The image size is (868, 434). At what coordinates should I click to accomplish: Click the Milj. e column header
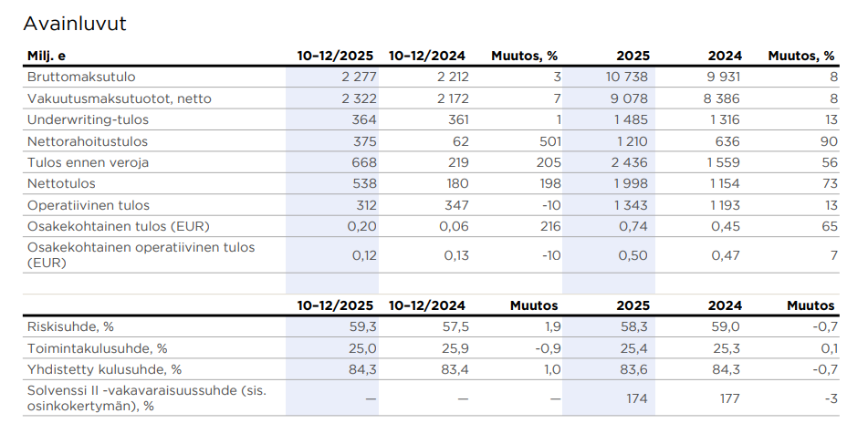[x=47, y=56]
